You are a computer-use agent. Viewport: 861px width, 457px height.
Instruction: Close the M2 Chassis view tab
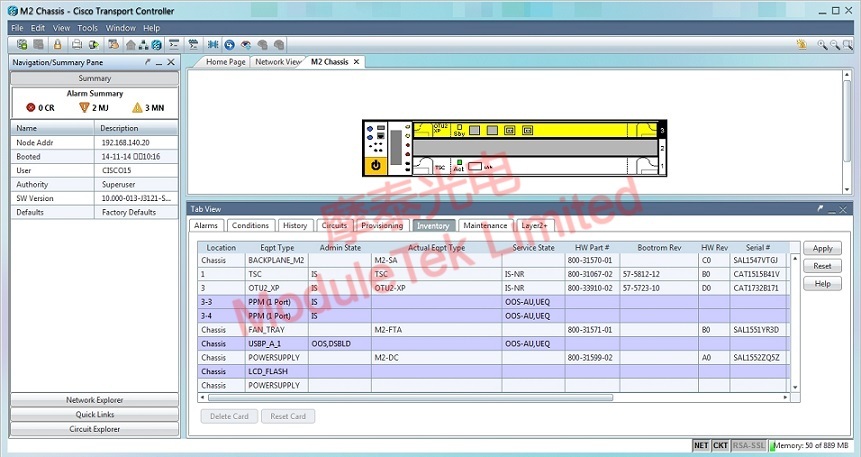(x=356, y=62)
